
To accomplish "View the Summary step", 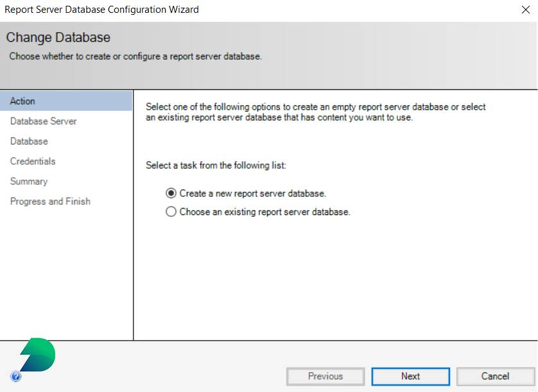I will click(x=29, y=182).
